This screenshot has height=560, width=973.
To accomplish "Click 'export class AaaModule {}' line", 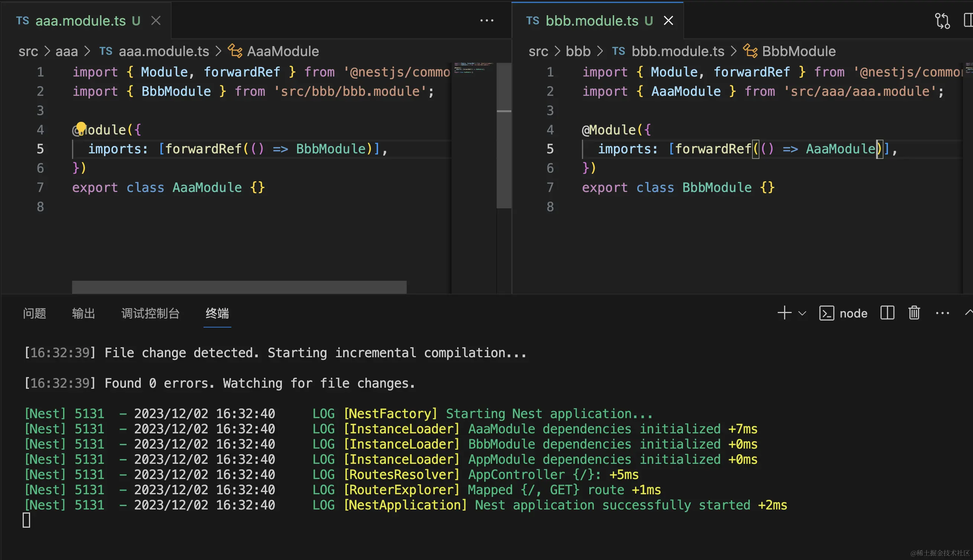I will (x=169, y=187).
